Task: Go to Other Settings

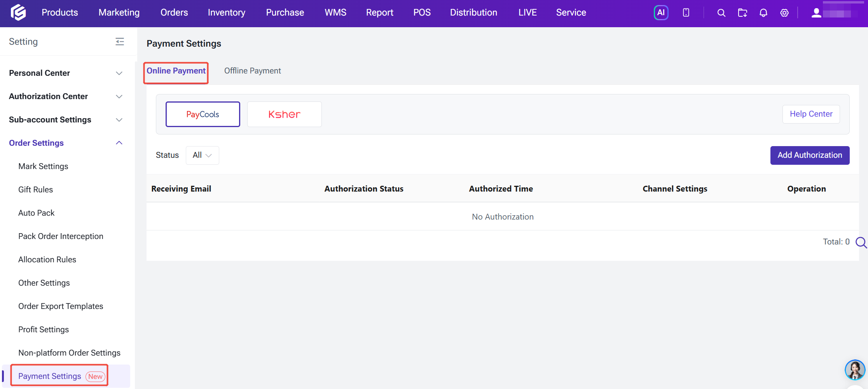Action: tap(44, 283)
